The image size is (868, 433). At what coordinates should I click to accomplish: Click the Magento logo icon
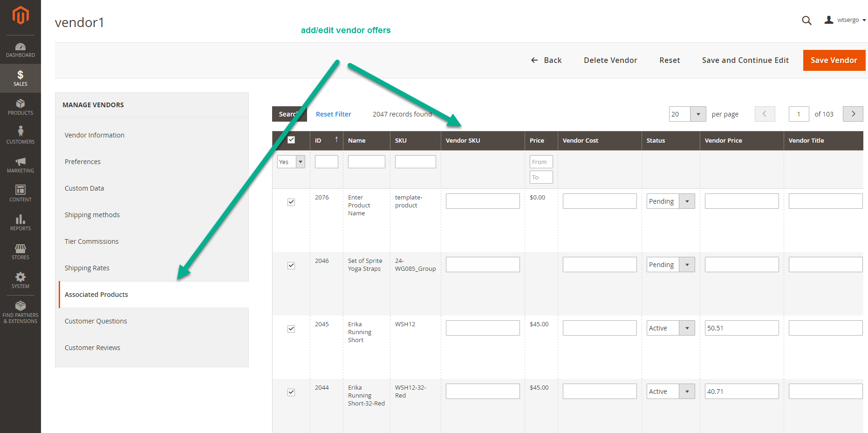[21, 15]
